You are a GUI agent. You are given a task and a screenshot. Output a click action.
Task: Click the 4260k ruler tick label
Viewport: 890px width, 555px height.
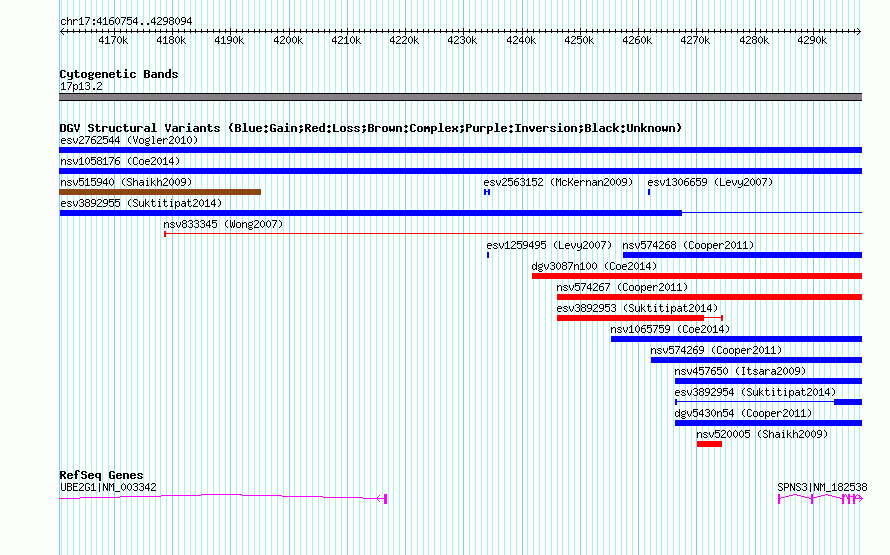point(637,40)
